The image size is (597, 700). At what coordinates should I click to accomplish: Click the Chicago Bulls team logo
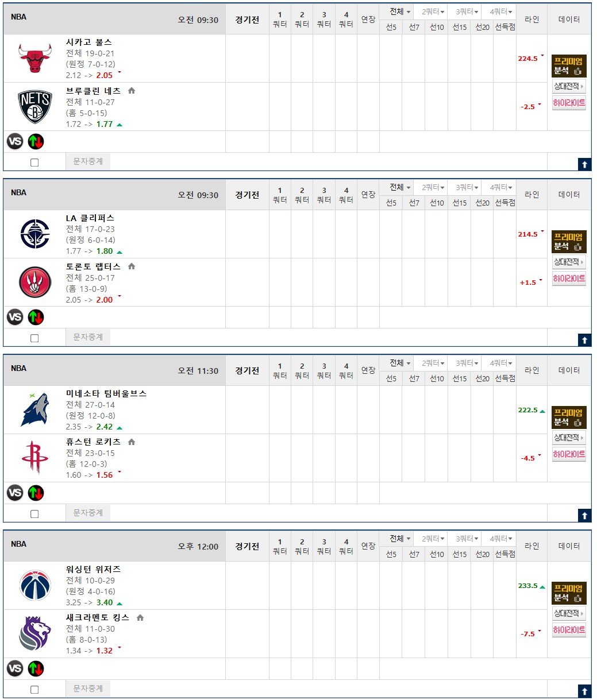(34, 58)
